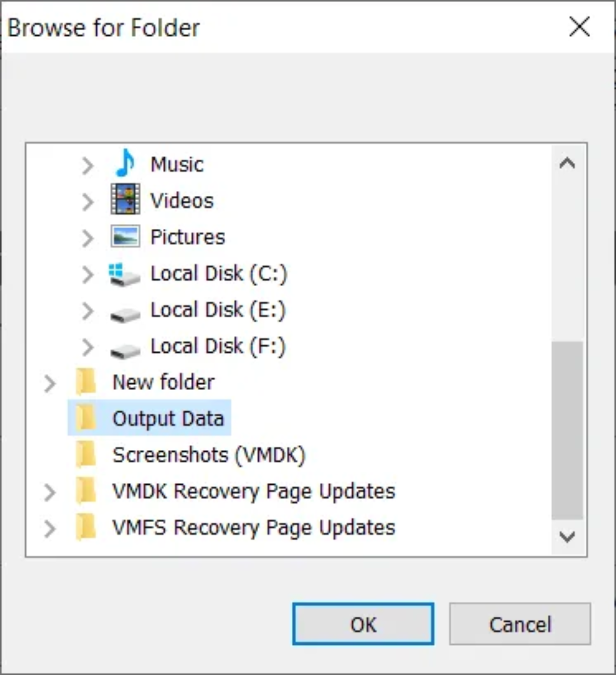The image size is (616, 675).
Task: Click the Videos filmstrip icon
Action: (x=125, y=200)
